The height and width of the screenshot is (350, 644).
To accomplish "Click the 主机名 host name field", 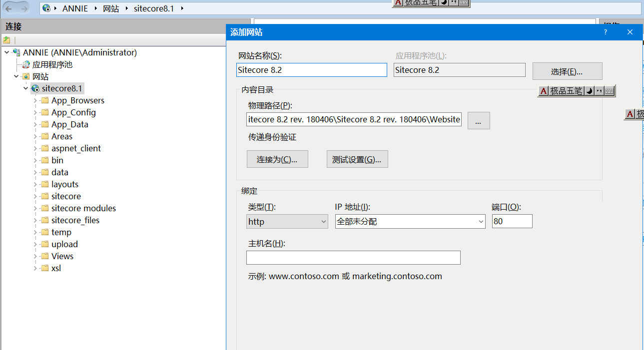I will (353, 258).
